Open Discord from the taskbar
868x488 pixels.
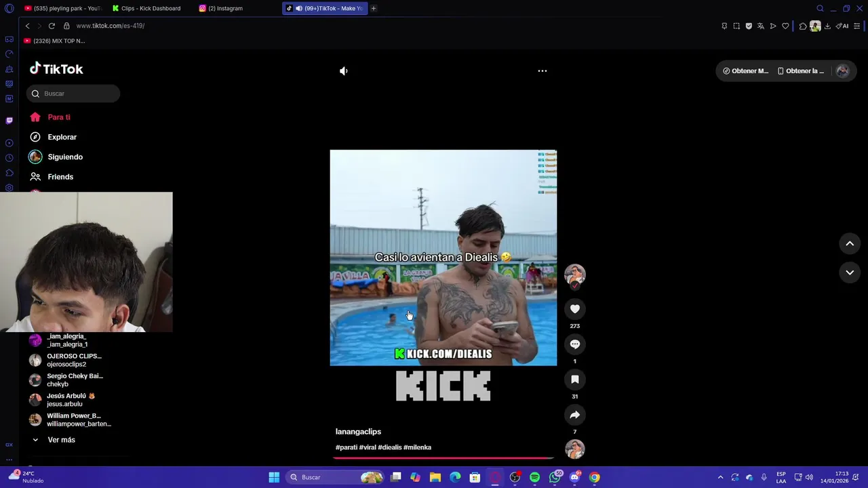(574, 477)
